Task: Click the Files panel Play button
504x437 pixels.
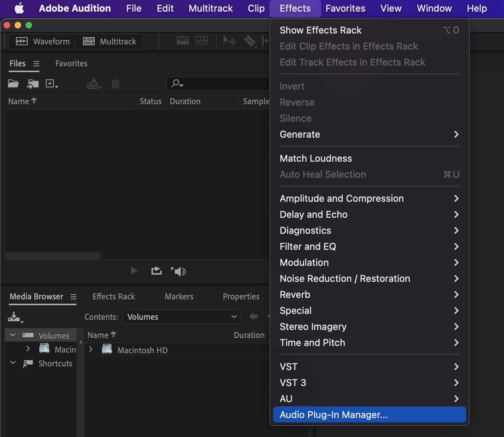Action: click(134, 271)
